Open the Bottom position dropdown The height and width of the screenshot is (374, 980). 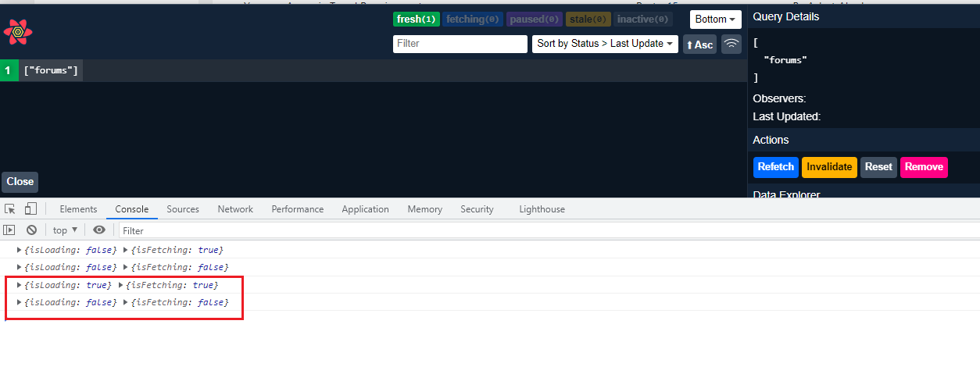(715, 20)
